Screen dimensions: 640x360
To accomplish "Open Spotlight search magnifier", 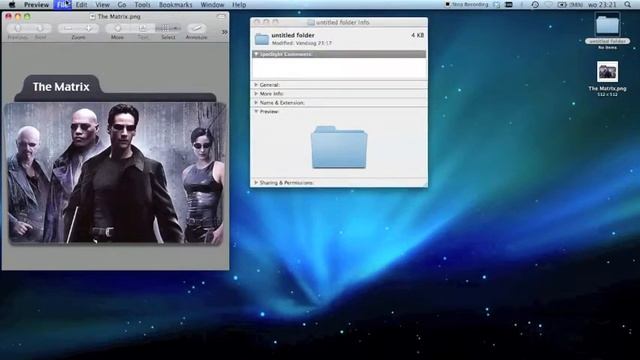I will pyautogui.click(x=628, y=4).
